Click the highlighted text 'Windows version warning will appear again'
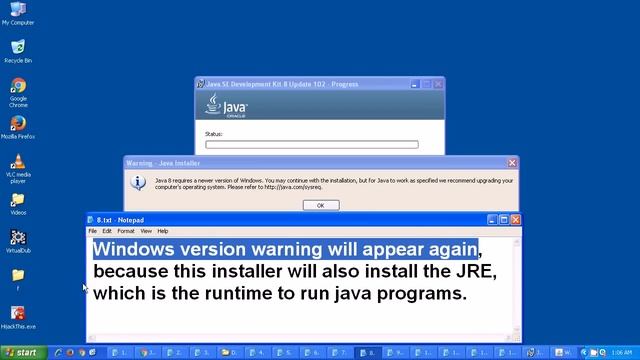The height and width of the screenshot is (360, 640). point(285,249)
